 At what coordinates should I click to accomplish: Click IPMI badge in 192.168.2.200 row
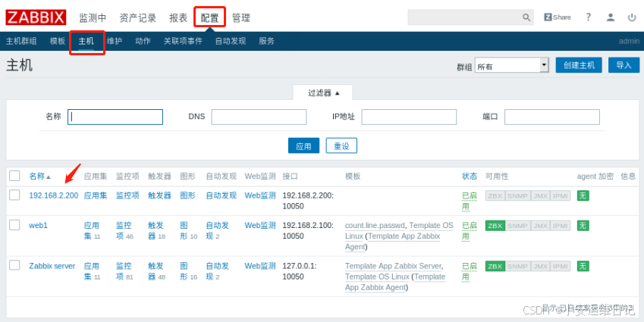click(x=561, y=195)
